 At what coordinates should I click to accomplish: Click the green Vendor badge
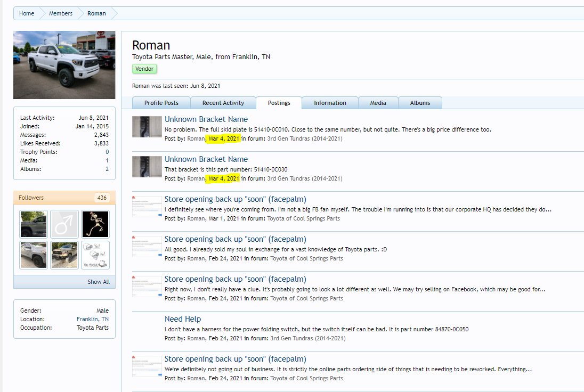[144, 69]
